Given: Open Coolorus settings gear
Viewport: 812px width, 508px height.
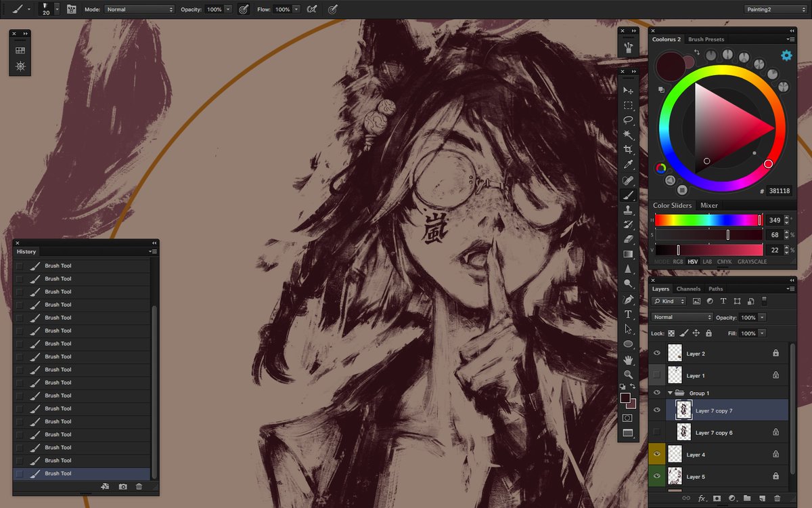Looking at the screenshot, I should tap(786, 56).
